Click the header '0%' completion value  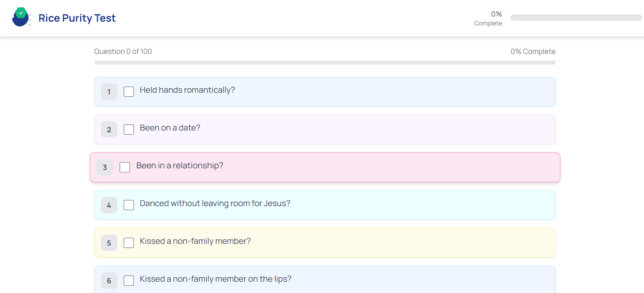pyautogui.click(x=496, y=14)
